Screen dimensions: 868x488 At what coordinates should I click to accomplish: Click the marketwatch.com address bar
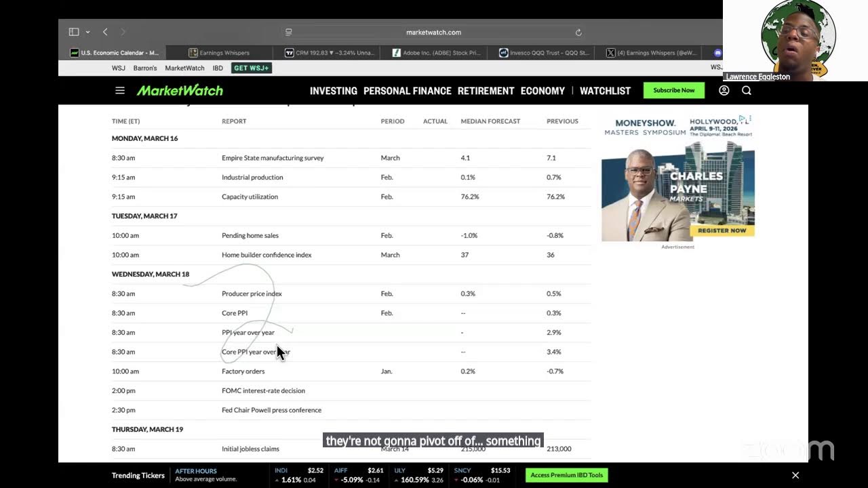[x=433, y=32]
